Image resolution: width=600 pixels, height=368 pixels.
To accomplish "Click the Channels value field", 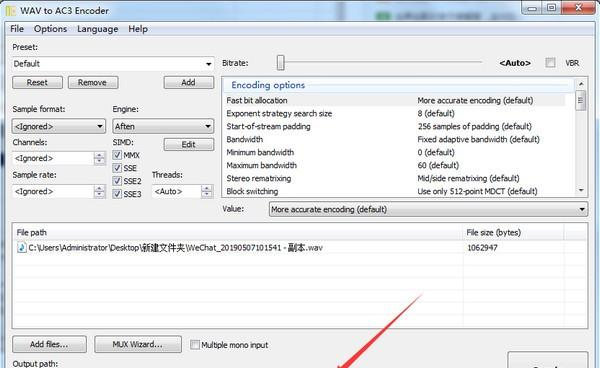I will pyautogui.click(x=53, y=158).
